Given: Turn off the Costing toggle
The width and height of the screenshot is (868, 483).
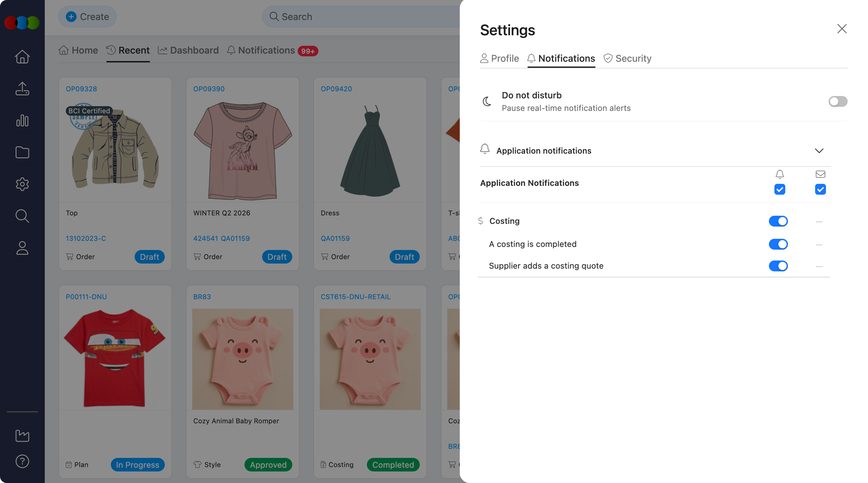Looking at the screenshot, I should tap(778, 221).
